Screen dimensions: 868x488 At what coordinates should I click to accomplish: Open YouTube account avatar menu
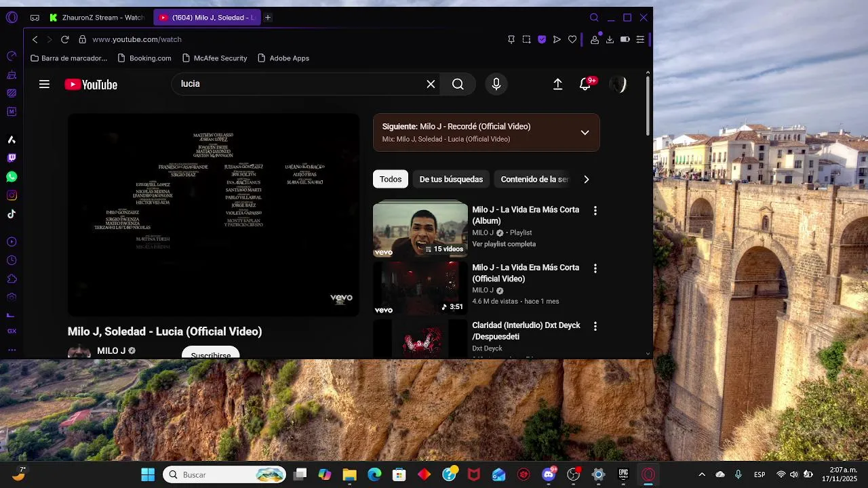[x=617, y=84]
